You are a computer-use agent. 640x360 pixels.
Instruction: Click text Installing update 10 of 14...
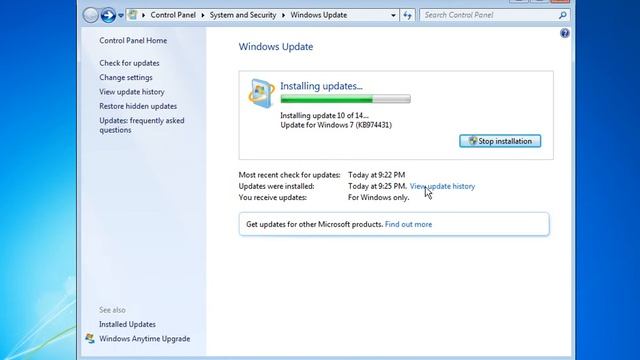(x=324, y=116)
